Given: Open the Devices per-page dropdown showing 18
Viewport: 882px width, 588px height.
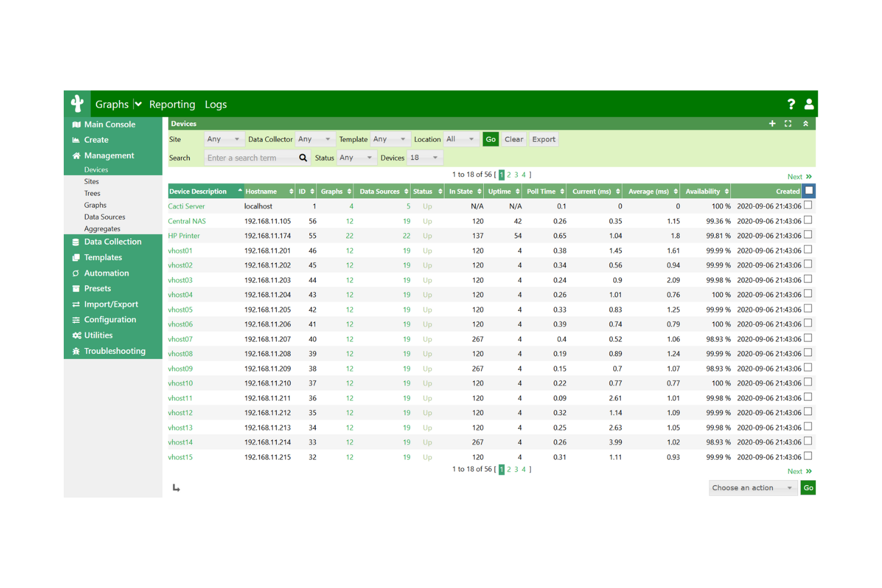Looking at the screenshot, I should (424, 157).
